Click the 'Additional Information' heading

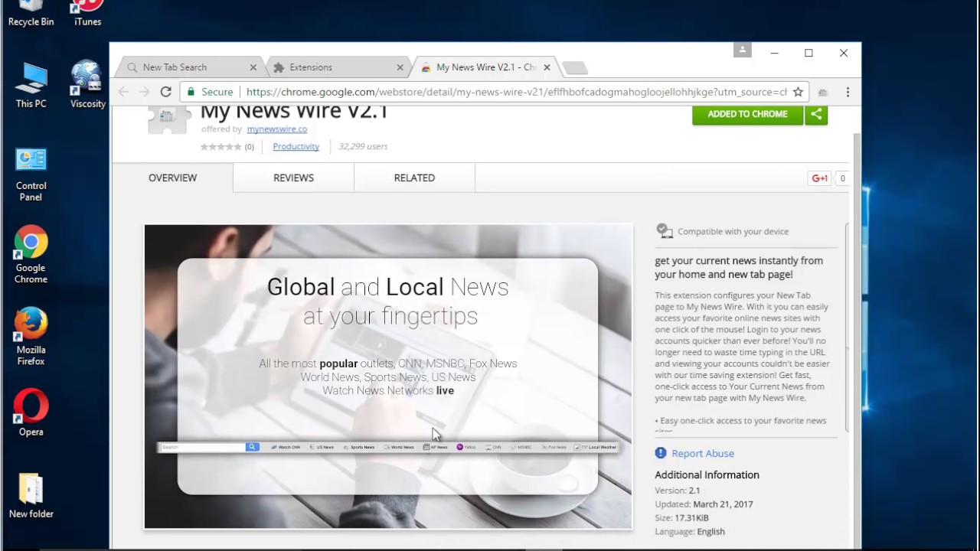coord(707,475)
